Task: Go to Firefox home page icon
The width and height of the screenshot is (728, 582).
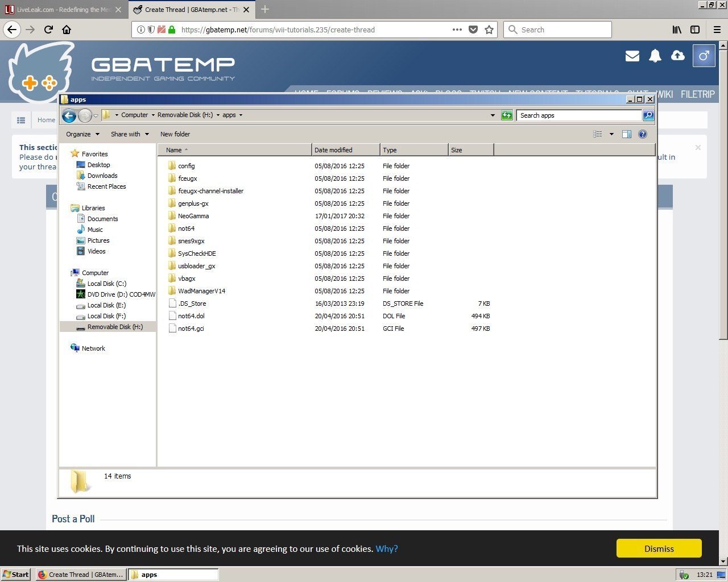Action: [67, 30]
